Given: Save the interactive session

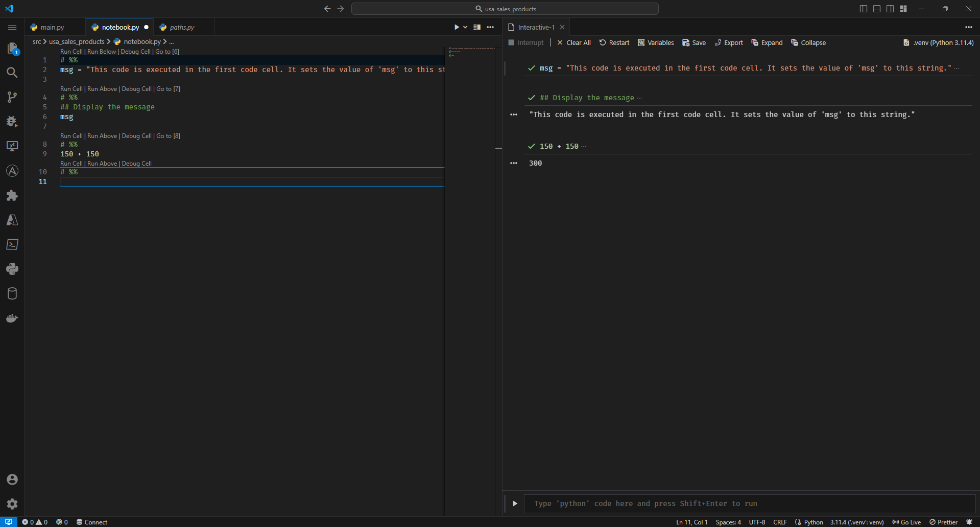Looking at the screenshot, I should click(x=694, y=42).
